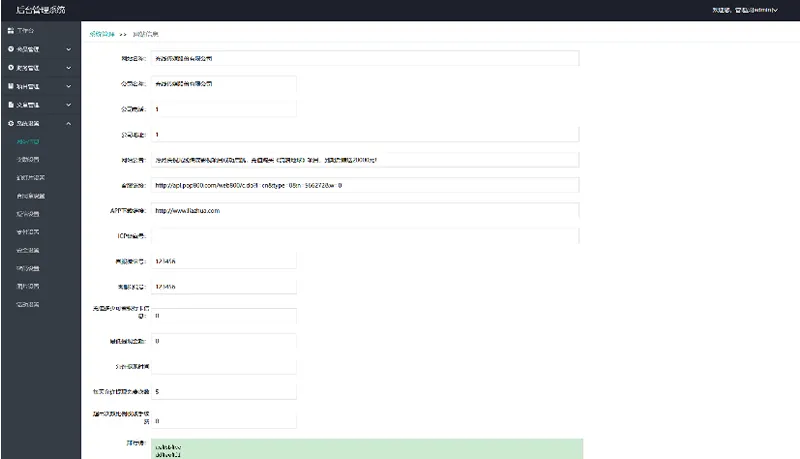Click the APP下载 link input field
Image resolution: width=800 pixels, height=459 pixels.
[x=365, y=211]
